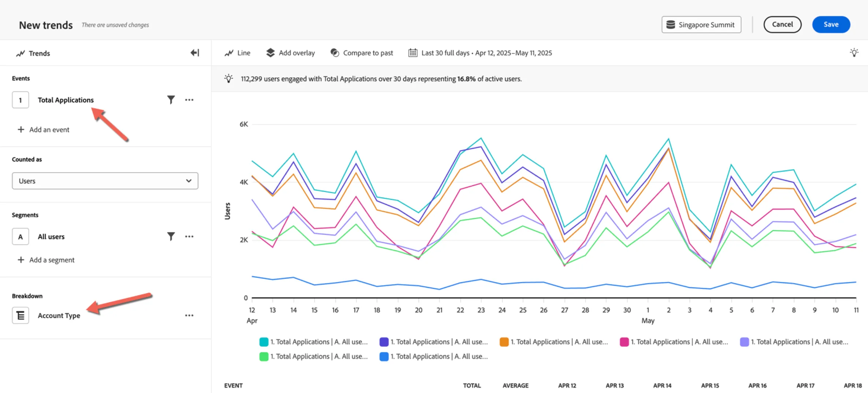Click the TOTAL column header
This screenshot has height=393, width=868.
[x=472, y=385]
